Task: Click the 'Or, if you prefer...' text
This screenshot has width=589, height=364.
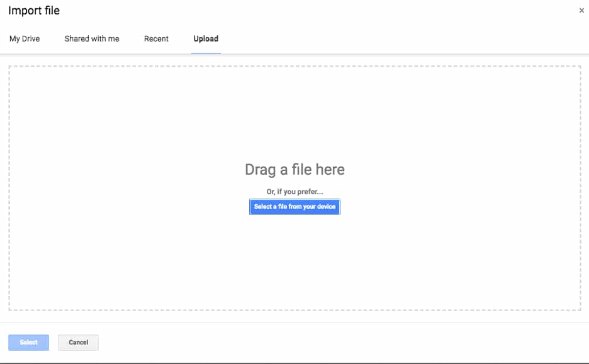Action: click(x=295, y=192)
